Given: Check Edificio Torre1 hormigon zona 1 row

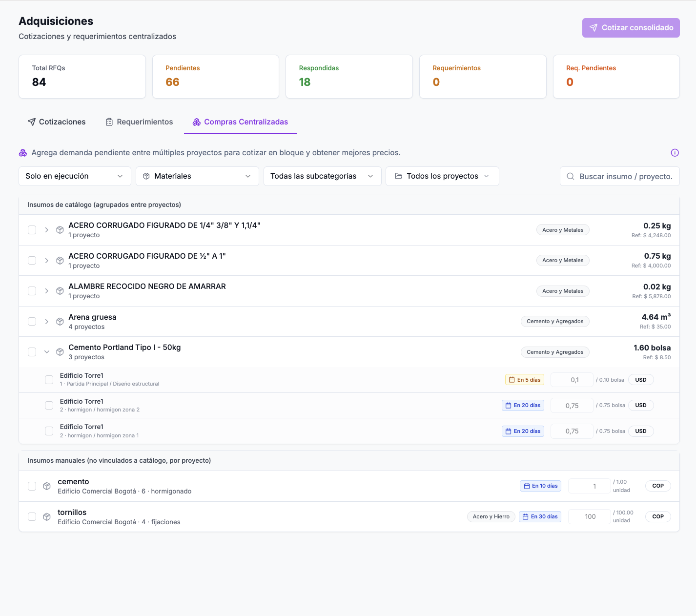Looking at the screenshot, I should [49, 431].
